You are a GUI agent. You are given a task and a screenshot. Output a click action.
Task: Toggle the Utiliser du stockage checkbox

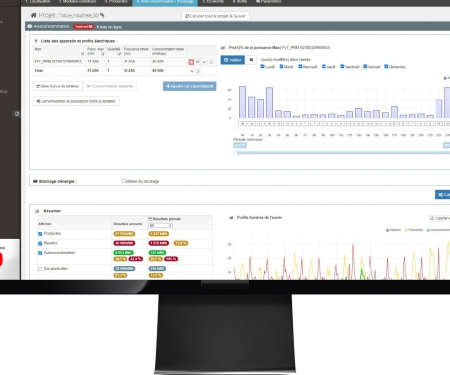[124, 181]
